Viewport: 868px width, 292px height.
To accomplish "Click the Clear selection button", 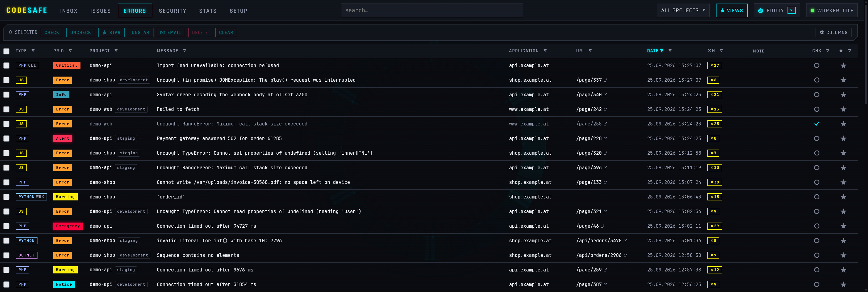I will [226, 32].
